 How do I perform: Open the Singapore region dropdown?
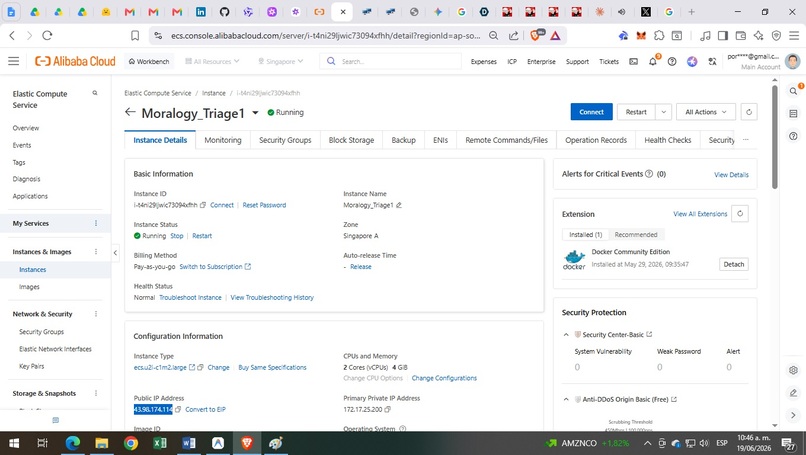pyautogui.click(x=281, y=61)
